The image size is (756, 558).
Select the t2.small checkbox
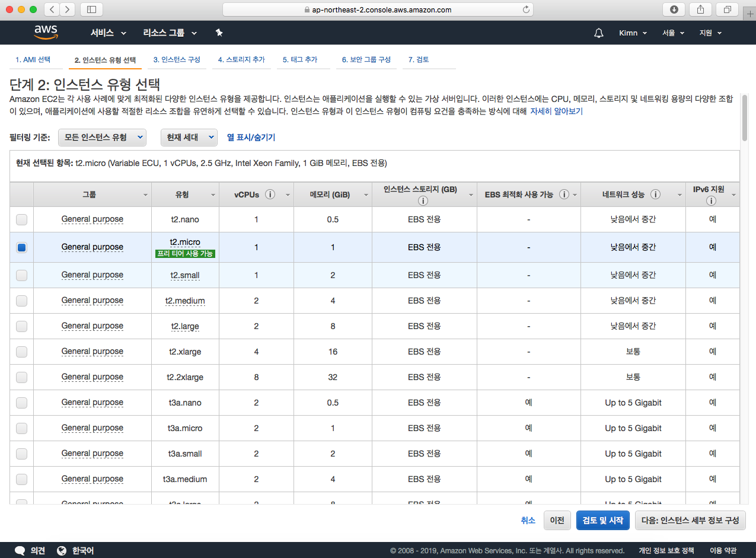click(21, 275)
